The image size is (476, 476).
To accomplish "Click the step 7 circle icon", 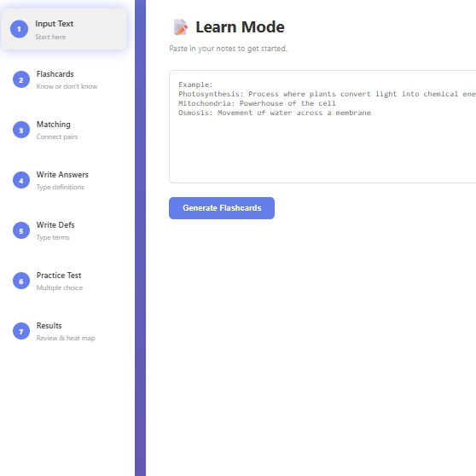I will (x=21, y=331).
